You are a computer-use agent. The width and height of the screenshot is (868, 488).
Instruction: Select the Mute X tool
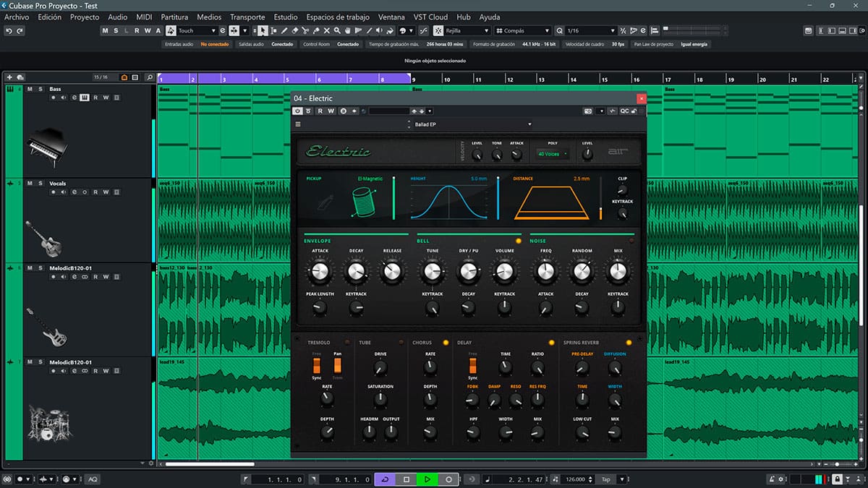click(327, 31)
